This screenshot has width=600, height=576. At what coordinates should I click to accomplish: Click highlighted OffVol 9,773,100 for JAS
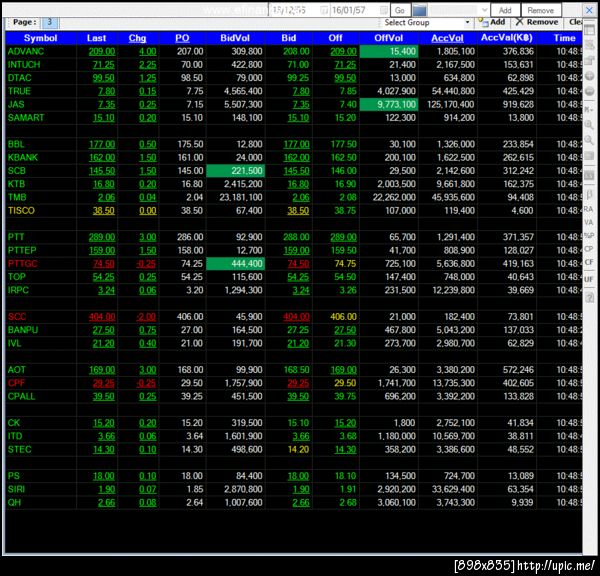pos(389,104)
